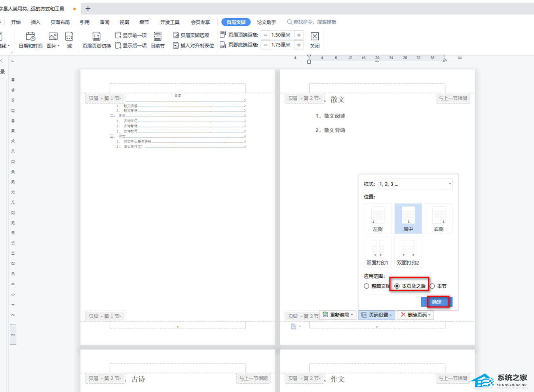This screenshot has width=534, height=392.
Task: Click 页眉 - 第1节 header label
Action: [x=105, y=98]
